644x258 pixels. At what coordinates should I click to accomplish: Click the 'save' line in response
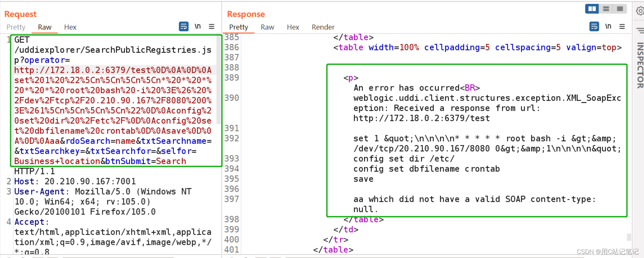[x=363, y=179]
